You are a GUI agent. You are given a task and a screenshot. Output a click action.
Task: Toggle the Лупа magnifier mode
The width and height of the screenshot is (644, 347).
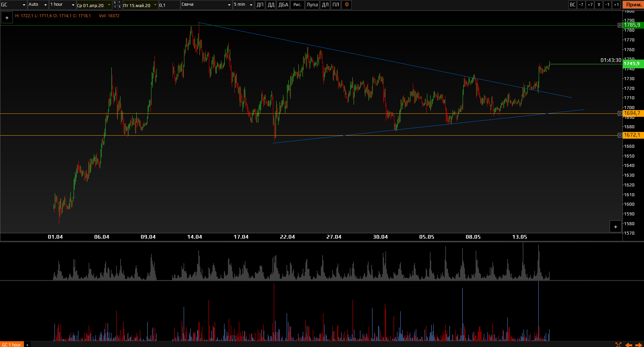pos(312,5)
